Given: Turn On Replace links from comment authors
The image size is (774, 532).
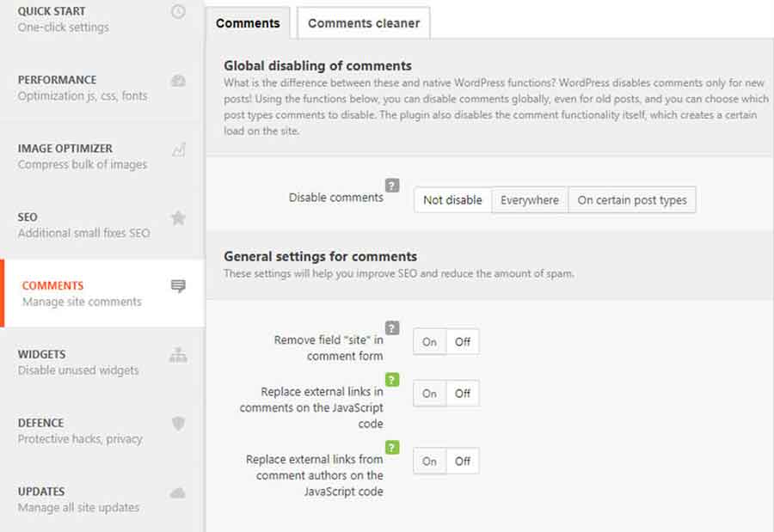Looking at the screenshot, I should 429,461.
